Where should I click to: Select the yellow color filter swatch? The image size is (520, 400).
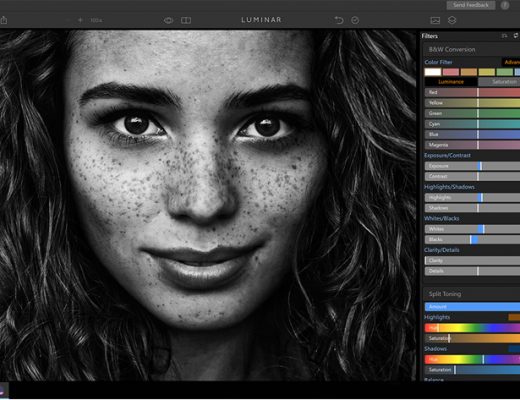pyautogui.click(x=487, y=72)
